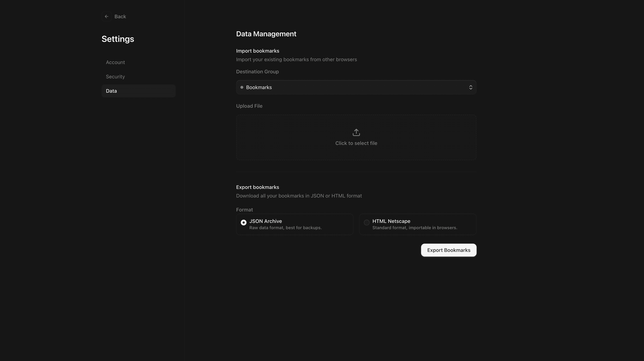644x361 pixels.
Task: Click the radio icon beside HTML Netscape
Action: [x=367, y=223]
